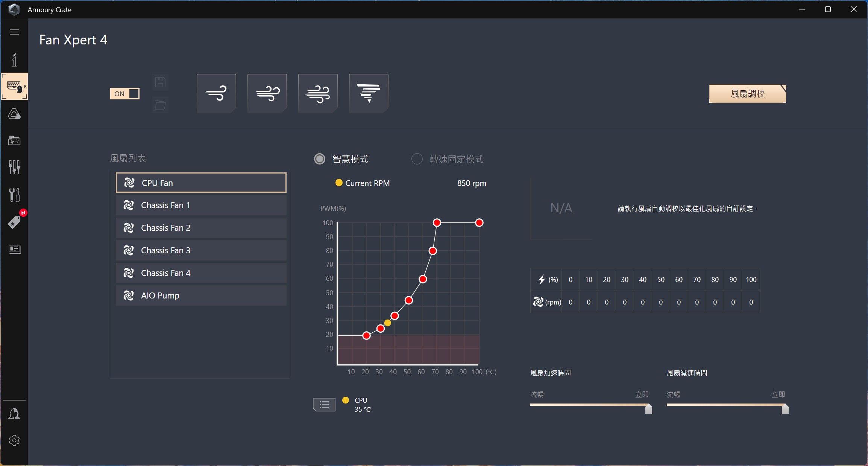The height and width of the screenshot is (466, 868).
Task: Toggle the Fan Xpert ON switch
Action: pos(124,94)
